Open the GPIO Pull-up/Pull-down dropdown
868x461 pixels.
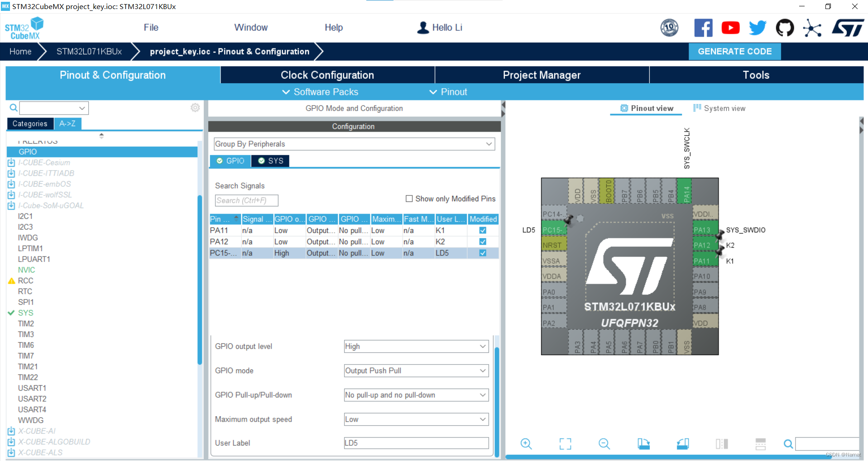click(417, 395)
